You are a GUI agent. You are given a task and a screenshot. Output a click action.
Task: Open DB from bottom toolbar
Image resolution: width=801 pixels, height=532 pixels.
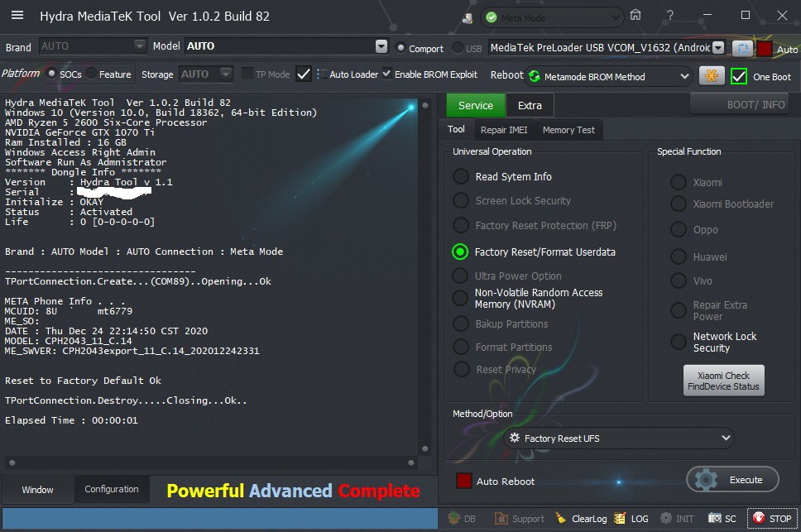pos(462,519)
